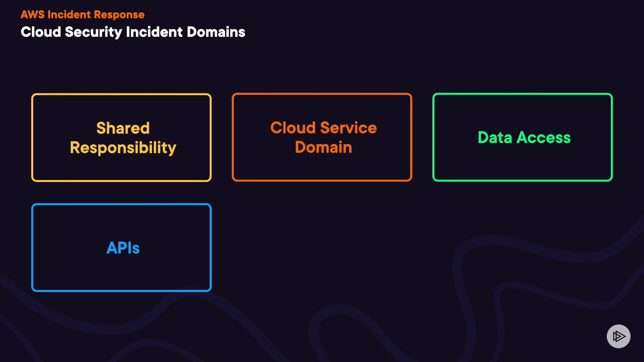Click the Cloud Security Incident Domains title

tap(133, 32)
